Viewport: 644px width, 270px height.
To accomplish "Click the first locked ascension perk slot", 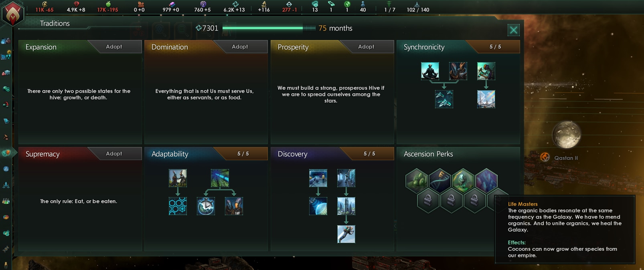I will [x=428, y=199].
